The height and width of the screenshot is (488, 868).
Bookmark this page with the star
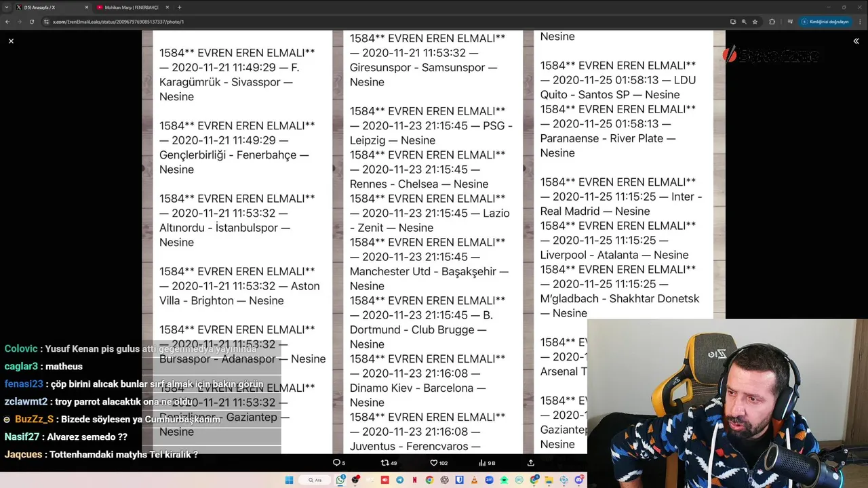click(755, 22)
